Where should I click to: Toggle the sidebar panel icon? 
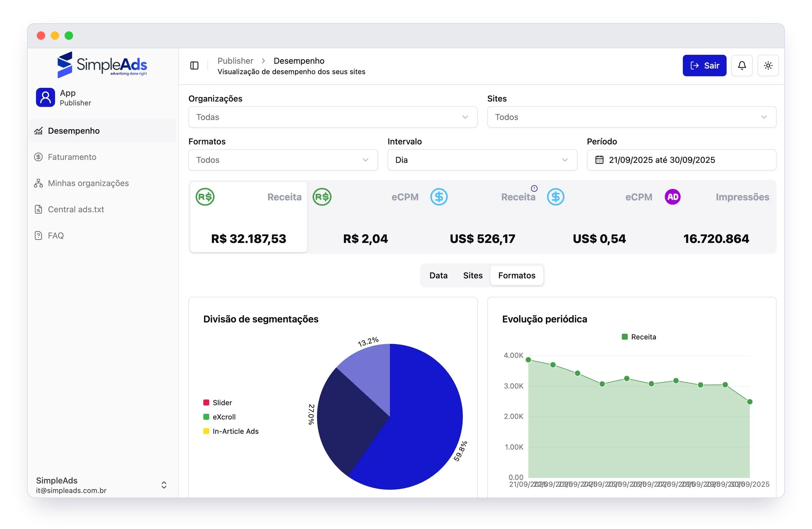point(194,66)
